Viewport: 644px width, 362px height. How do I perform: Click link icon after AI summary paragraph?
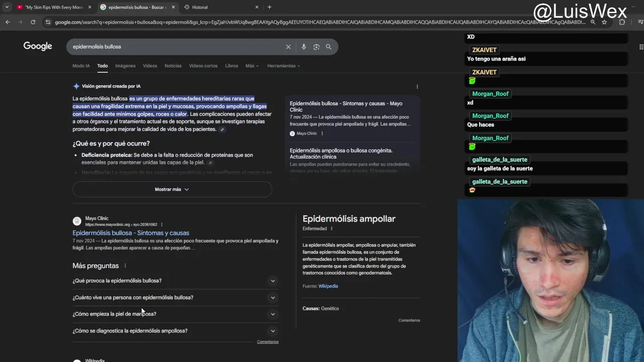(x=222, y=130)
